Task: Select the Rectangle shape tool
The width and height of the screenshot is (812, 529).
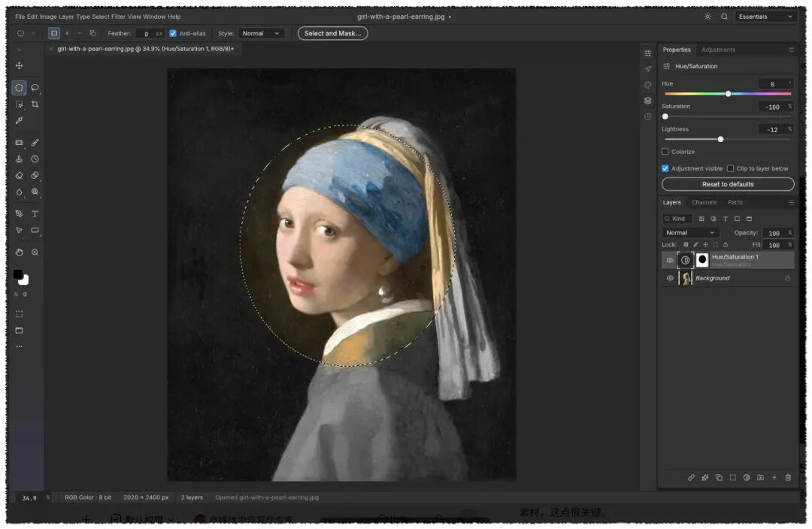Action: (35, 231)
